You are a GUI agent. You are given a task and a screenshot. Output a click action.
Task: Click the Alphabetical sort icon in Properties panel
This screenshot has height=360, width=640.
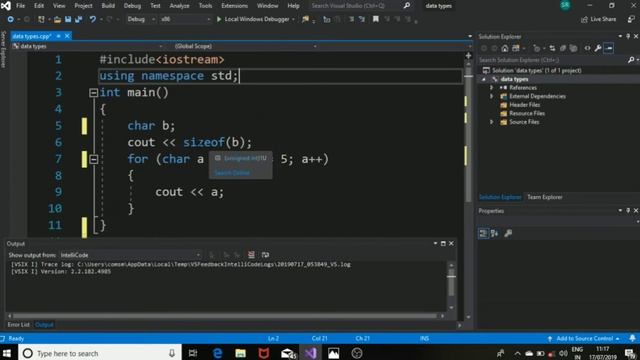tap(494, 233)
